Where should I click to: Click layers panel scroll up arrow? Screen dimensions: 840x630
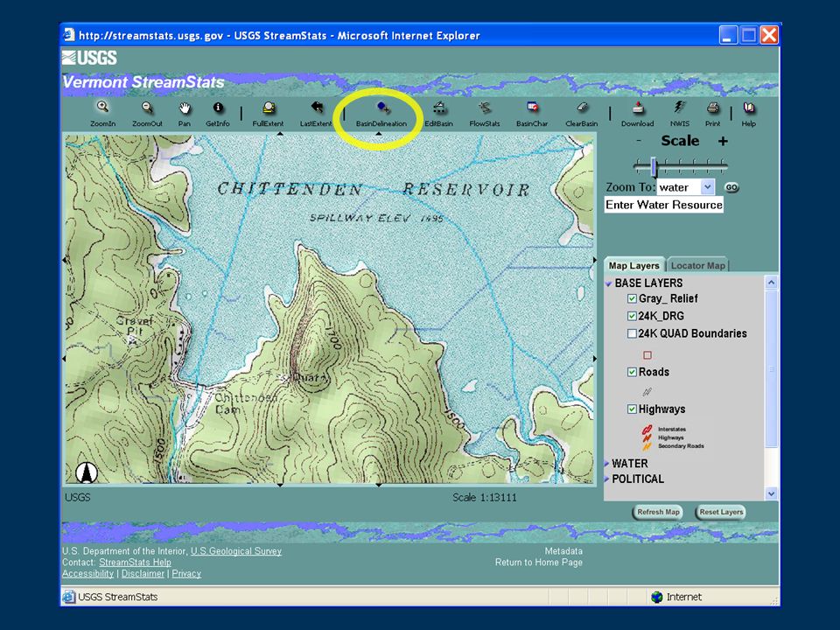tap(772, 283)
